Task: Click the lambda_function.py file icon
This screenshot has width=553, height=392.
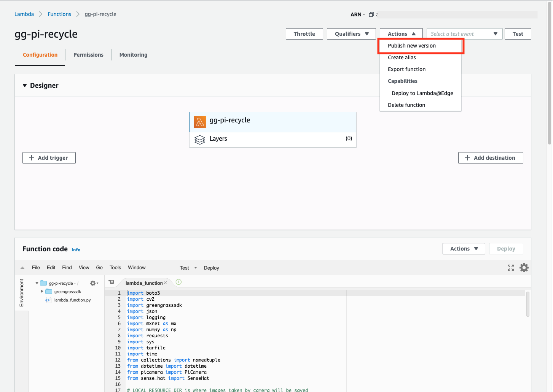Action: click(48, 300)
